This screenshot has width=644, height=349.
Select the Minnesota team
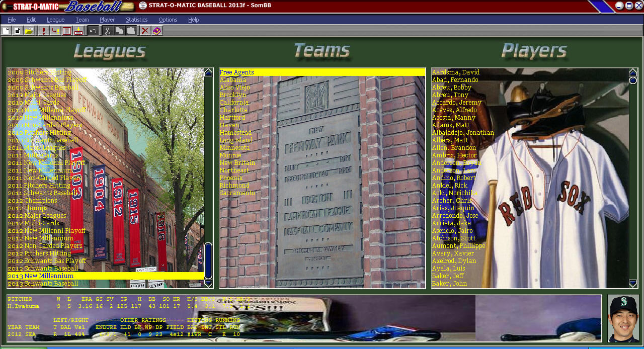point(234,148)
